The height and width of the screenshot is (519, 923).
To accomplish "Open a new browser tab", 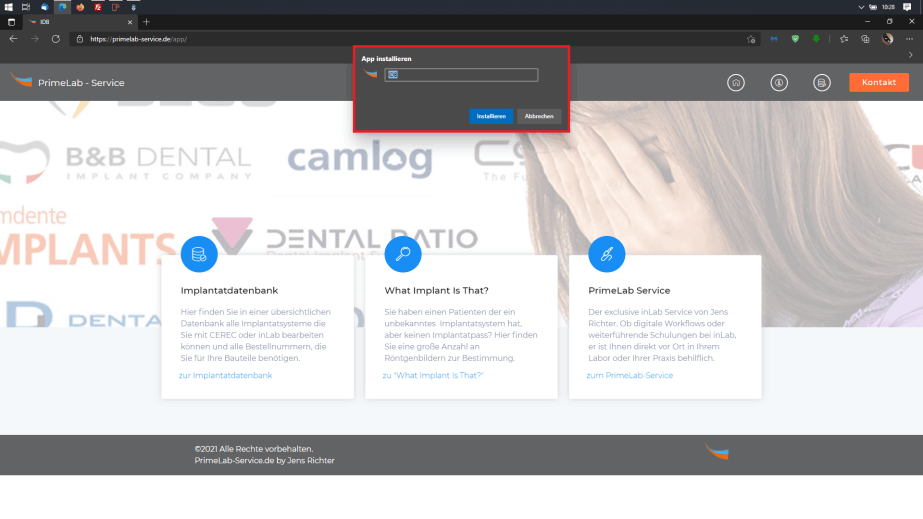I will click(146, 21).
